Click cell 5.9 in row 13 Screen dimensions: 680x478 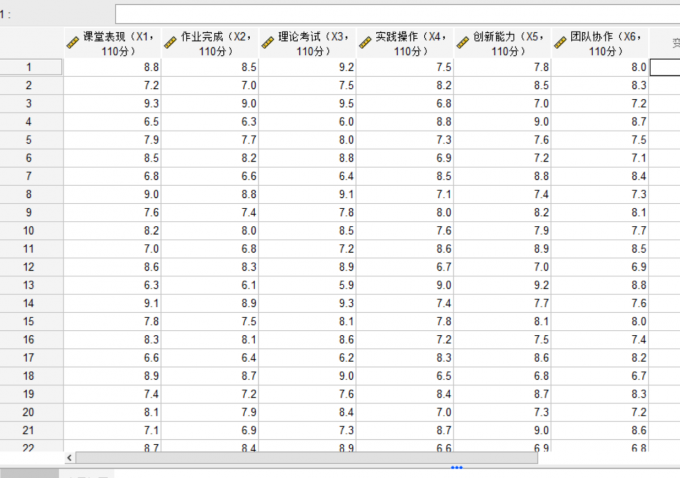point(307,285)
